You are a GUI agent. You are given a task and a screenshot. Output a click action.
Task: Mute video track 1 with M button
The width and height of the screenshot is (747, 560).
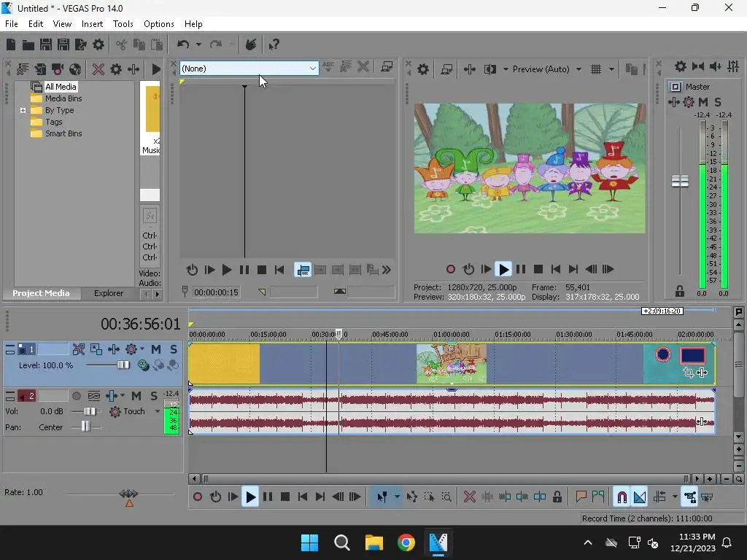click(x=156, y=349)
